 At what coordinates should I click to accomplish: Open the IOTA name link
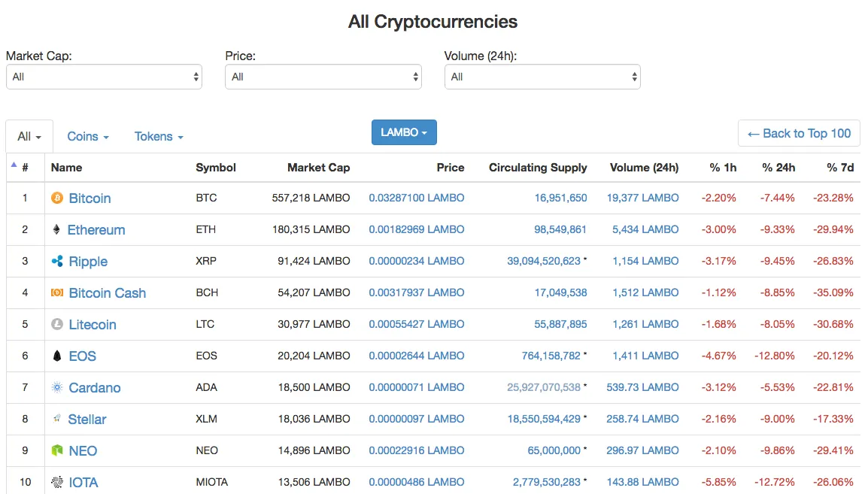83,482
